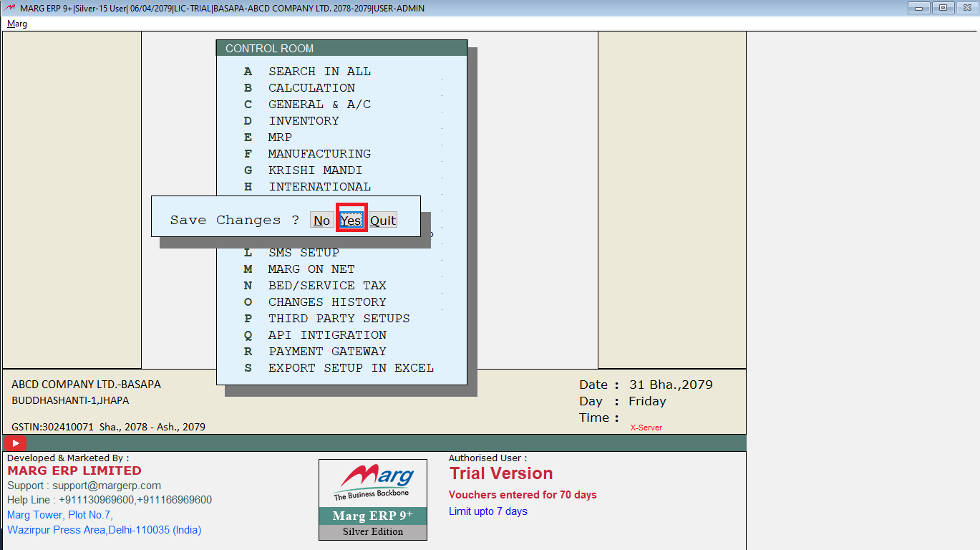Select EXPORT SETUP IN EXCEL
The image size is (980, 550).
(351, 368)
